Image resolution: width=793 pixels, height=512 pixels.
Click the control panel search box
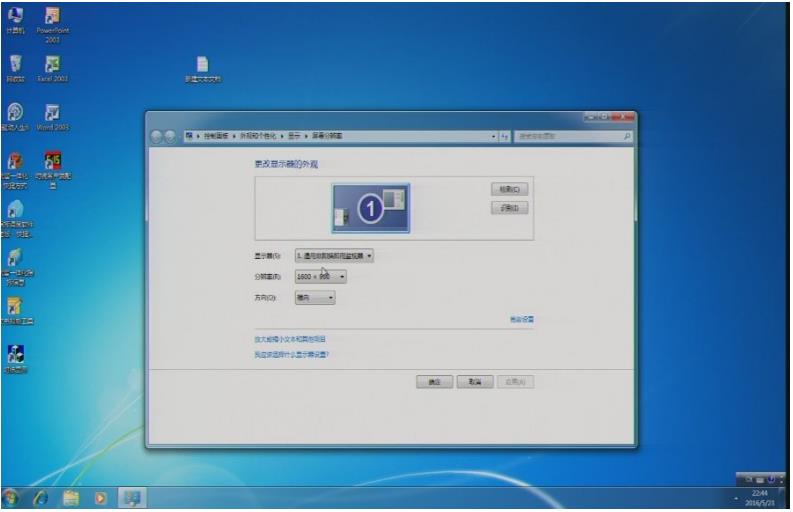574,136
